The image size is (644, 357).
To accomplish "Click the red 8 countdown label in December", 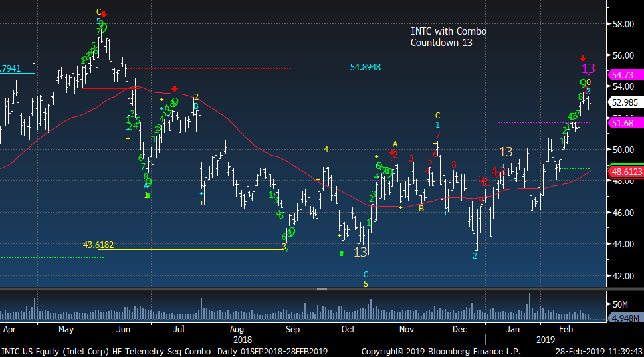I will [454, 164].
